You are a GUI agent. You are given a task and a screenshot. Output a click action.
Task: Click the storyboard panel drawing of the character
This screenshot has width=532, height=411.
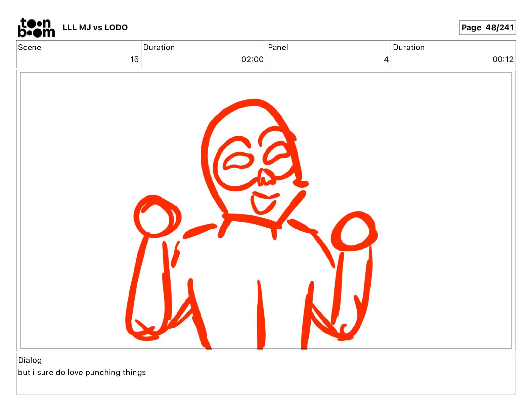[266, 211]
